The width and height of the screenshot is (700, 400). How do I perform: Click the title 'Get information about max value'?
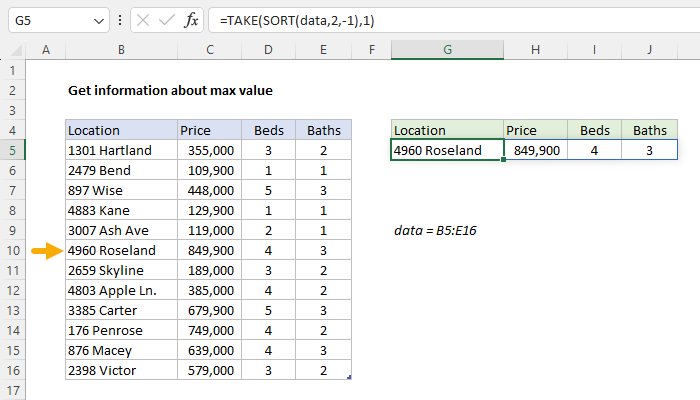point(170,90)
